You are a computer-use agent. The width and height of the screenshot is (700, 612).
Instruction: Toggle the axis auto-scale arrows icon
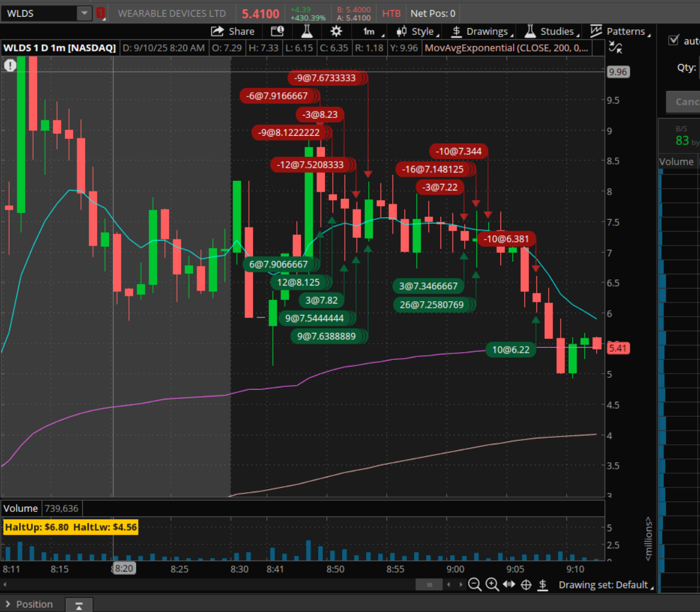tap(614, 48)
